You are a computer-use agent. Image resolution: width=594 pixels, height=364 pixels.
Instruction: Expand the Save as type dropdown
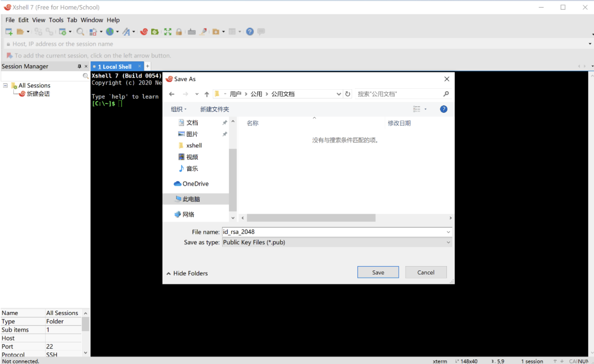click(x=448, y=242)
